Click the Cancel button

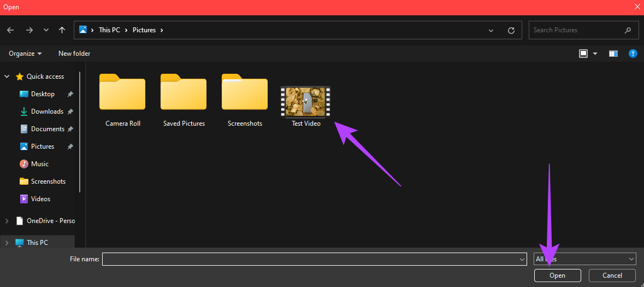[x=612, y=276]
